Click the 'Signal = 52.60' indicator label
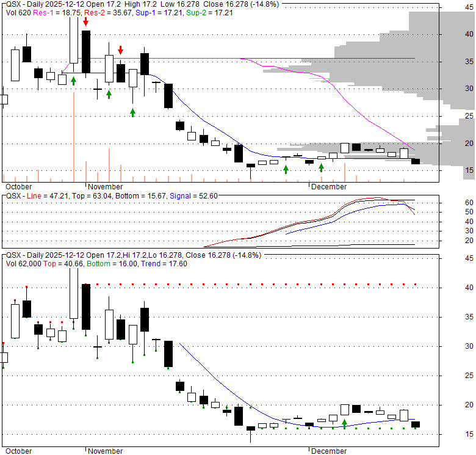 point(193,196)
